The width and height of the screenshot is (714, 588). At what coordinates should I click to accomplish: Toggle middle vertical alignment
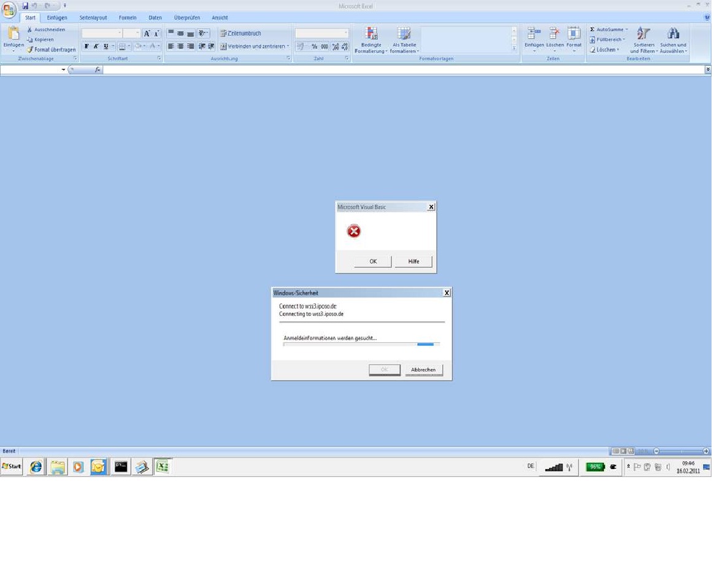[x=181, y=33]
